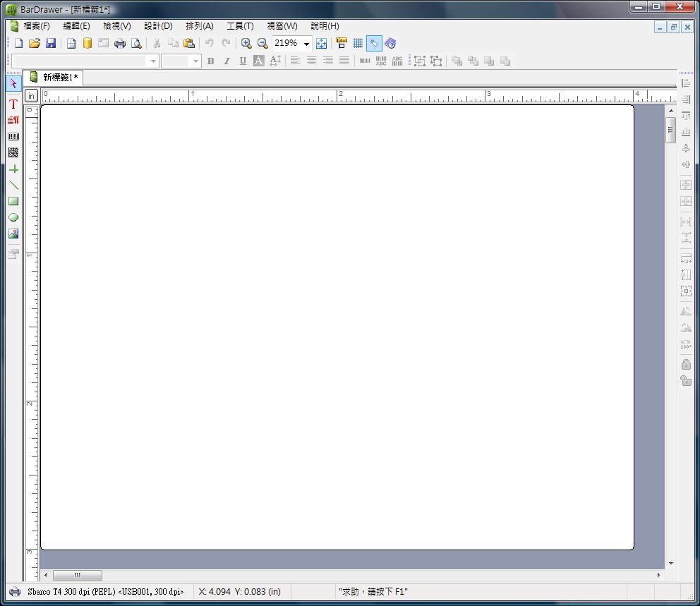Image resolution: width=700 pixels, height=606 pixels.
Task: Toggle grid display on canvas
Action: (358, 43)
